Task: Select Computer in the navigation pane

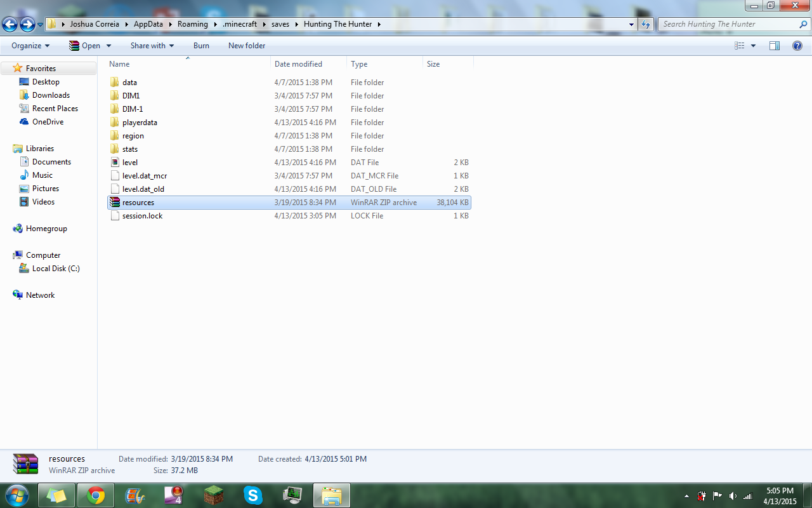Action: [x=43, y=255]
